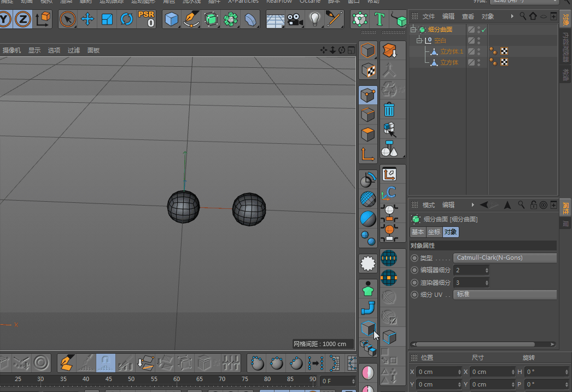Select the Move tool
Screen dimensions: 572x392
tap(87, 19)
